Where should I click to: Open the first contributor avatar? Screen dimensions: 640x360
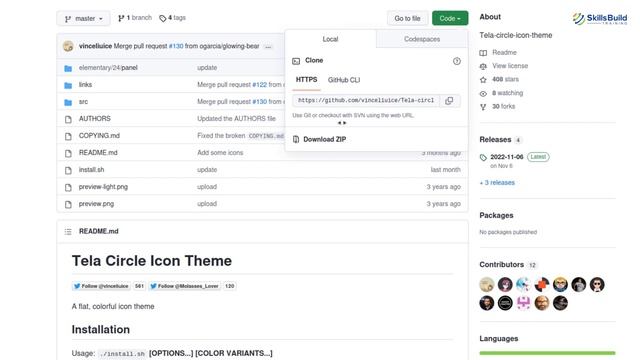pyautogui.click(x=487, y=284)
